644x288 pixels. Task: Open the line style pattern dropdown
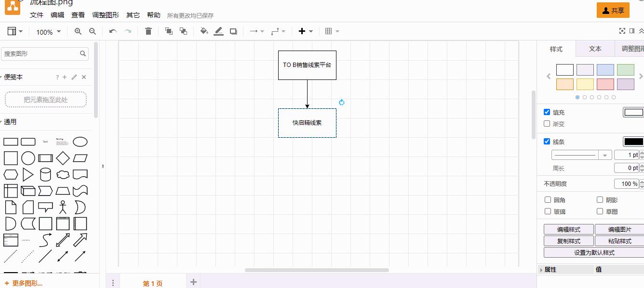pyautogui.click(x=581, y=155)
